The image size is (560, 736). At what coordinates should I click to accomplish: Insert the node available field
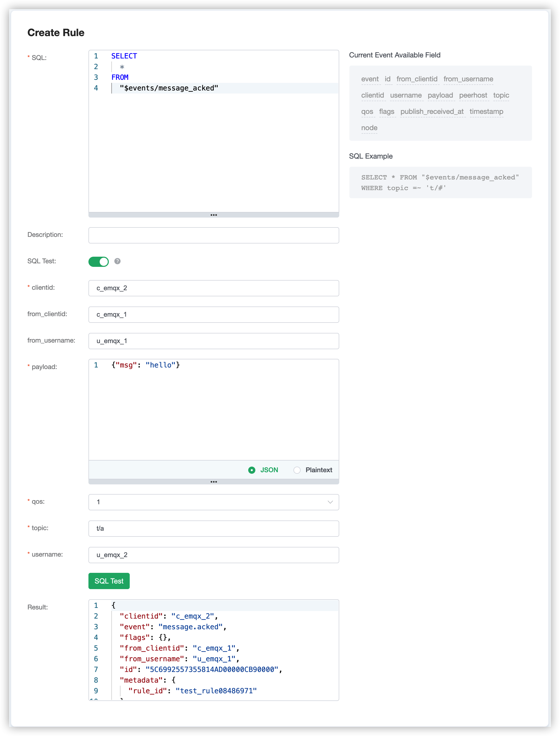pyautogui.click(x=369, y=128)
